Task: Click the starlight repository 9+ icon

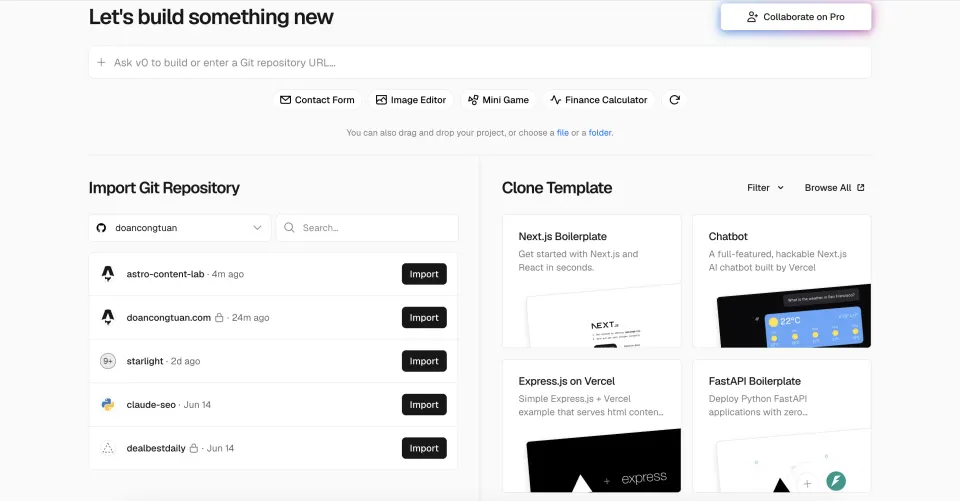Action: coord(108,361)
